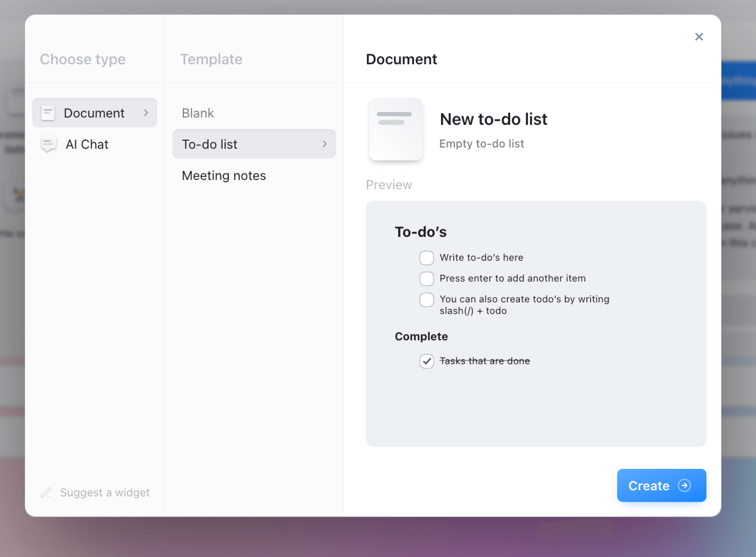
Task: Check the 'Press enter to add another item' checkbox
Action: click(x=427, y=279)
